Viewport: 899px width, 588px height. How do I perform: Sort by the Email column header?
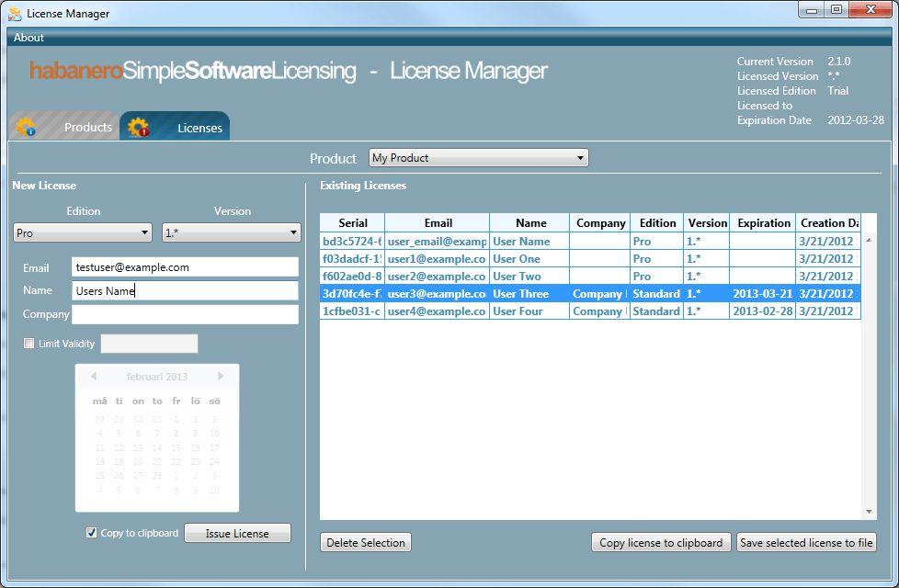click(438, 223)
